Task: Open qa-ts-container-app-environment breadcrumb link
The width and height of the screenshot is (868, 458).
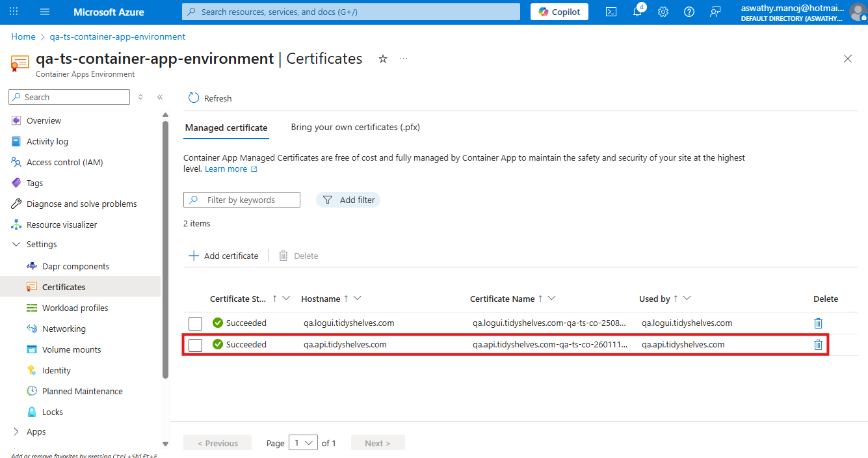Action: tap(118, 37)
